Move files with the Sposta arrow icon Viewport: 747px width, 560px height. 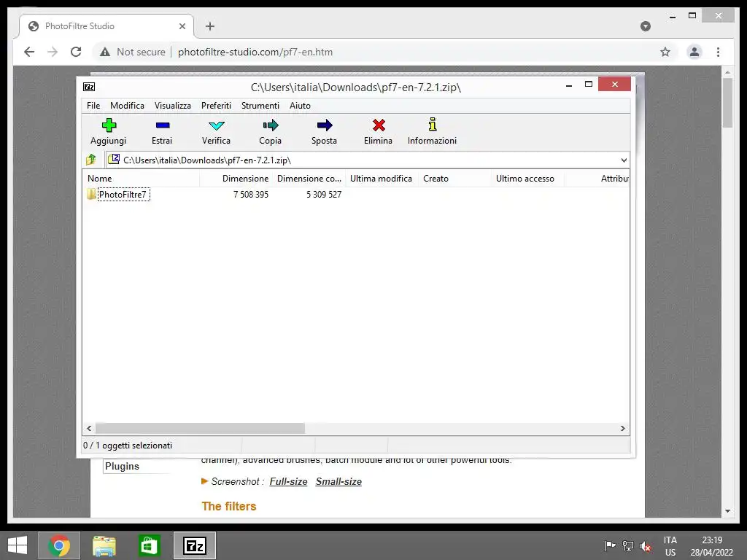(x=325, y=125)
